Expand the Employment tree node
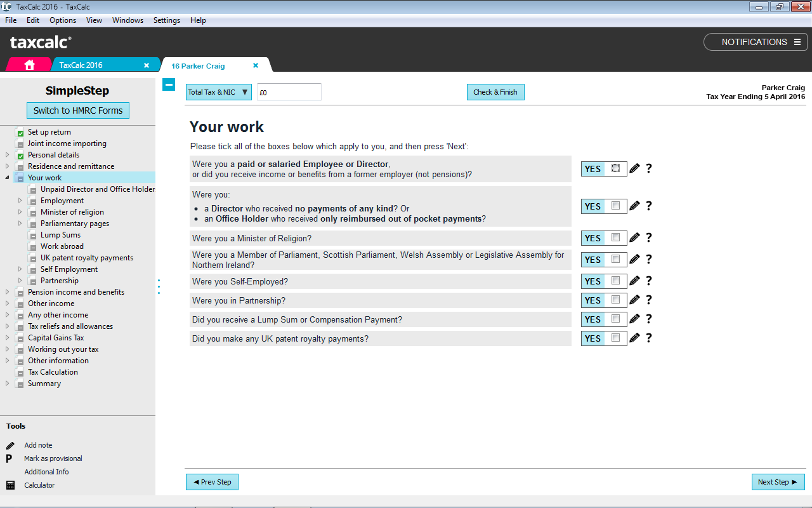The width and height of the screenshot is (812, 508). [20, 201]
